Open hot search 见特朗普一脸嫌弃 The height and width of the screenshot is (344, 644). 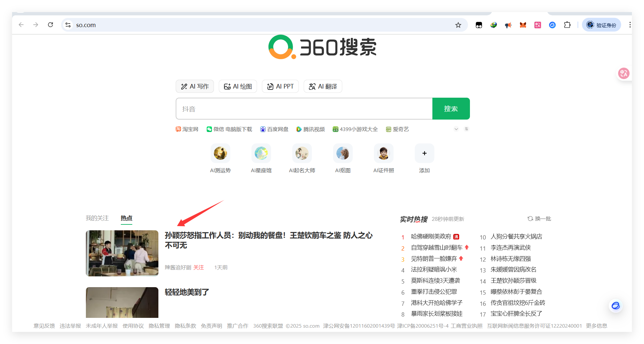434,259
